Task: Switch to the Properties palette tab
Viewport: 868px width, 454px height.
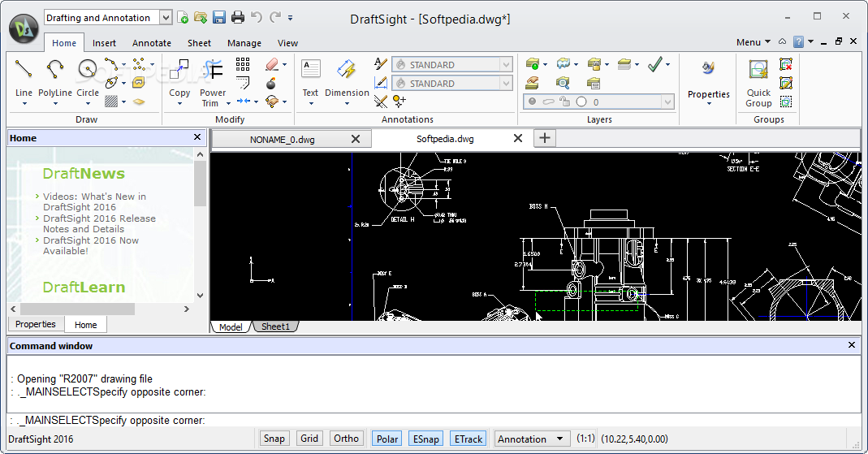Action: (36, 324)
